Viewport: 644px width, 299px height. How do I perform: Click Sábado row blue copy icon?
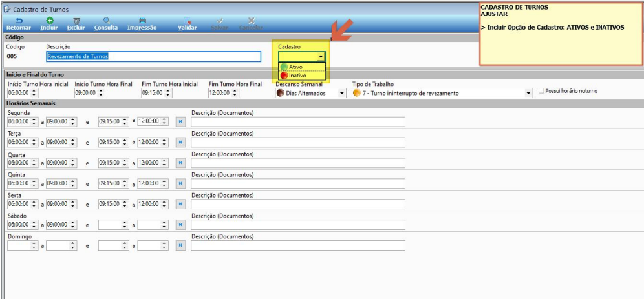[x=180, y=225]
